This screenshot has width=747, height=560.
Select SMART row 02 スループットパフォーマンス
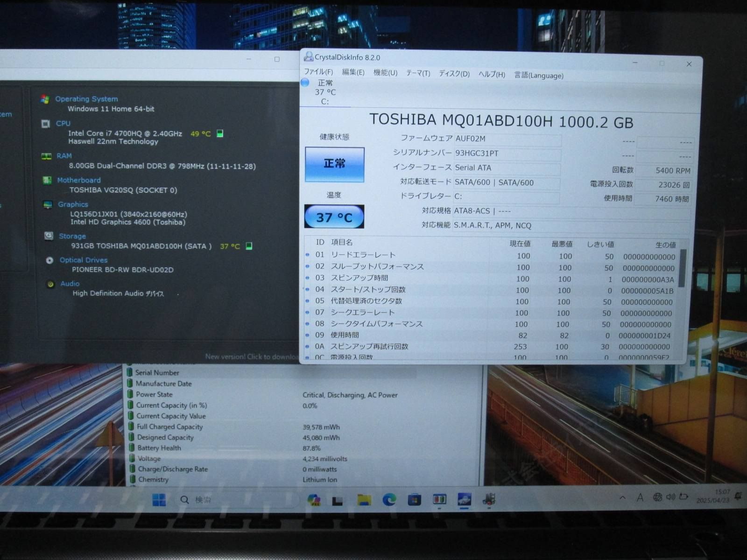(x=490, y=267)
